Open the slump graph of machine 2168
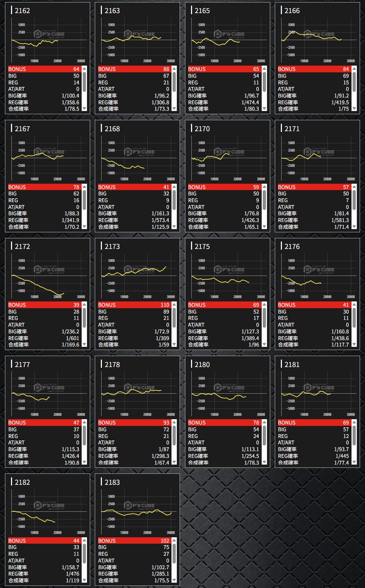The height and width of the screenshot is (588, 365). tap(137, 158)
